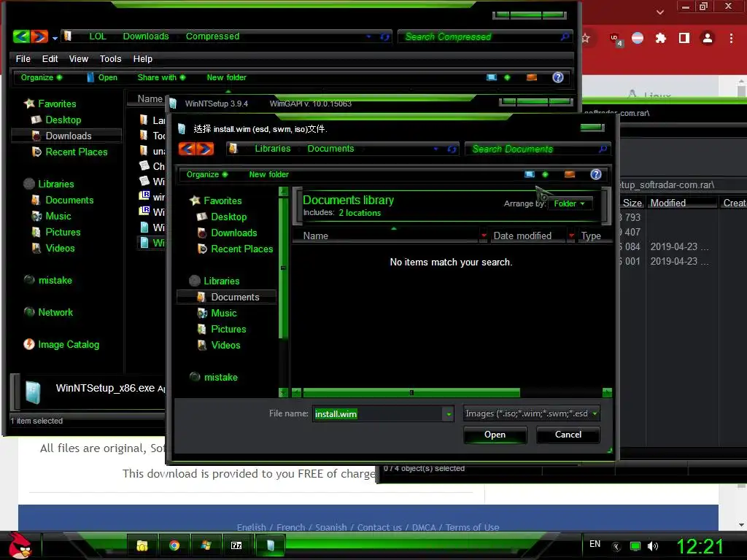The height and width of the screenshot is (560, 747).
Task: Open Chrome extensions puzzle icon
Action: 661,38
